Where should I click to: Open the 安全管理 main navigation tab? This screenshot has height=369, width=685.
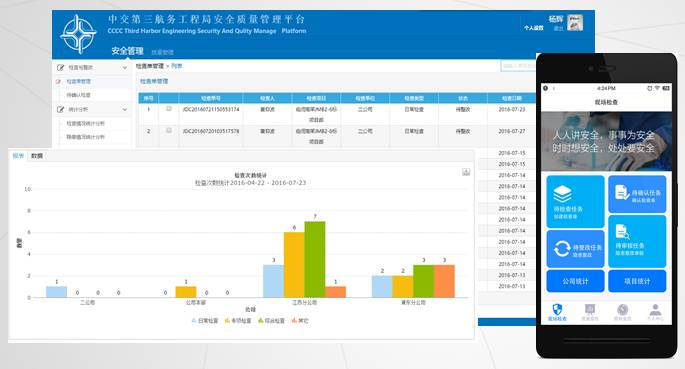click(x=127, y=51)
